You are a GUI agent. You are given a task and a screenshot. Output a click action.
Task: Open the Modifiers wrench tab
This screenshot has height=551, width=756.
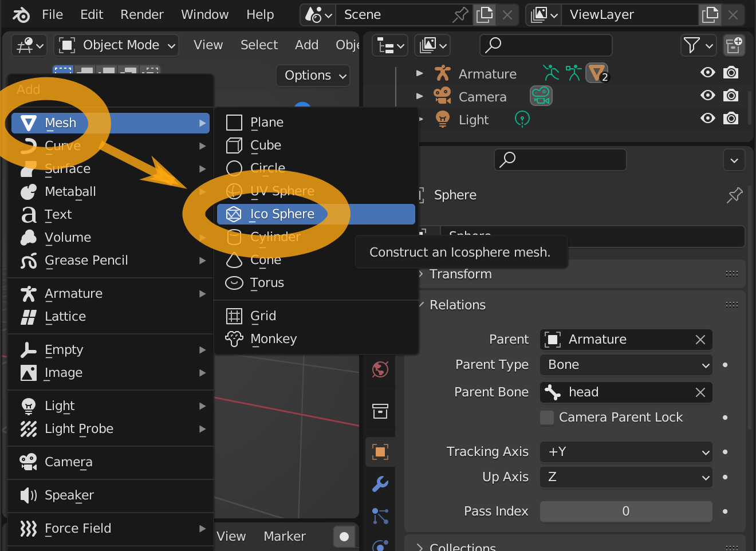coord(380,484)
